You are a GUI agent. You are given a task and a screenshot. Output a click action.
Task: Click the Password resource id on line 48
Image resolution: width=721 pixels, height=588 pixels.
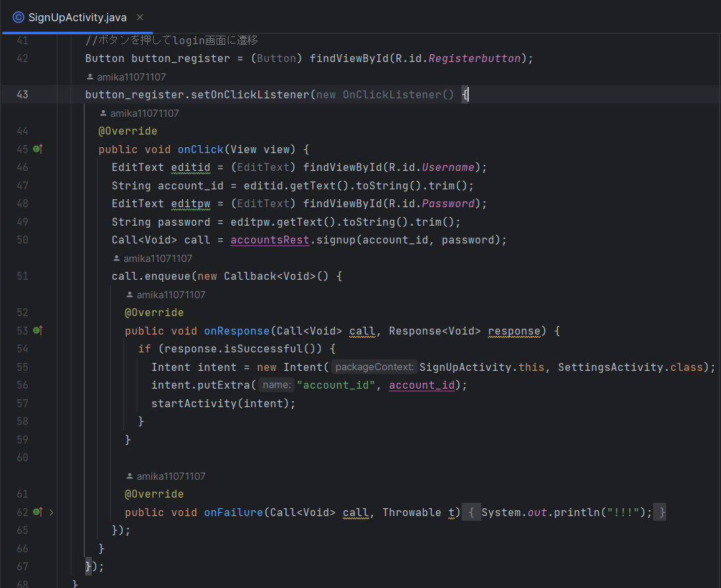click(448, 204)
